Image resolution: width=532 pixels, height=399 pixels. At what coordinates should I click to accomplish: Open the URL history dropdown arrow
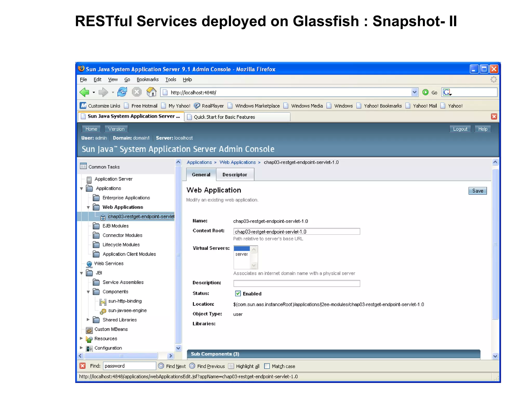(x=415, y=92)
